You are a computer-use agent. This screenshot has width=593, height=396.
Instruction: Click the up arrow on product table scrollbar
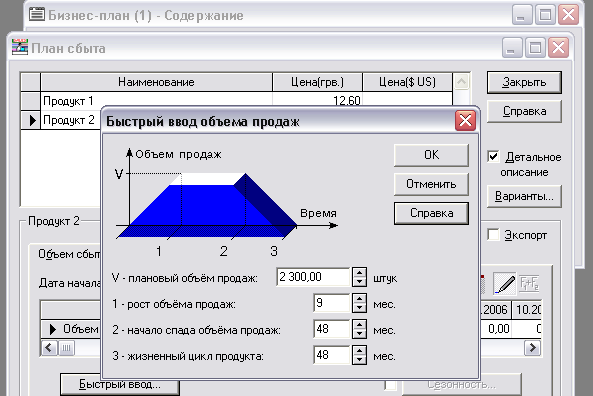pos(461,82)
